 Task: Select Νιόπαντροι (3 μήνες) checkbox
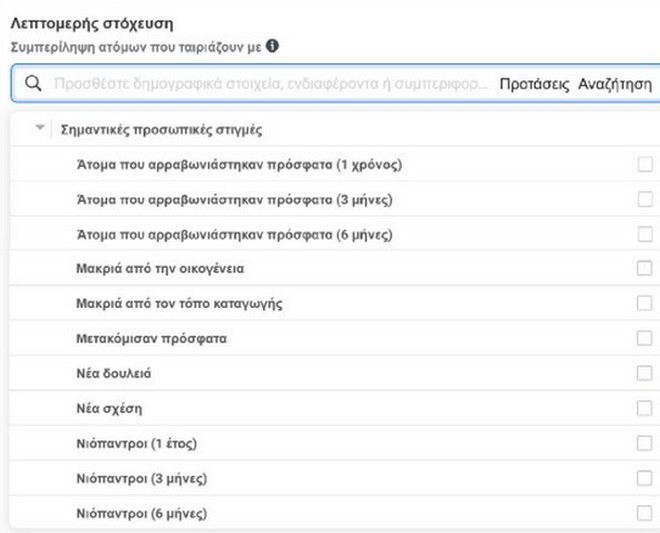pos(645,479)
